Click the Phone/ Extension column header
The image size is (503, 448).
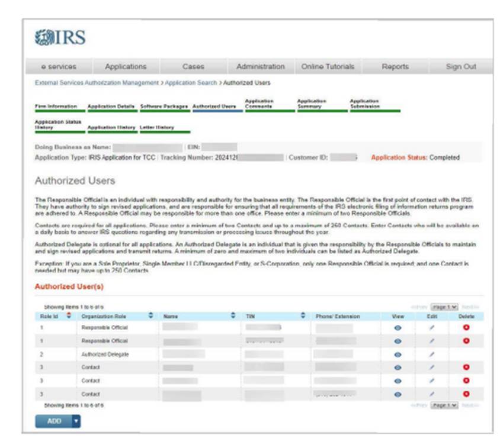(x=338, y=316)
